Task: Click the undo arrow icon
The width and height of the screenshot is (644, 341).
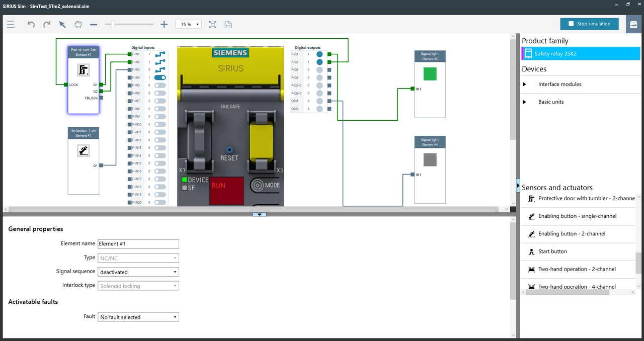Action: (x=31, y=24)
